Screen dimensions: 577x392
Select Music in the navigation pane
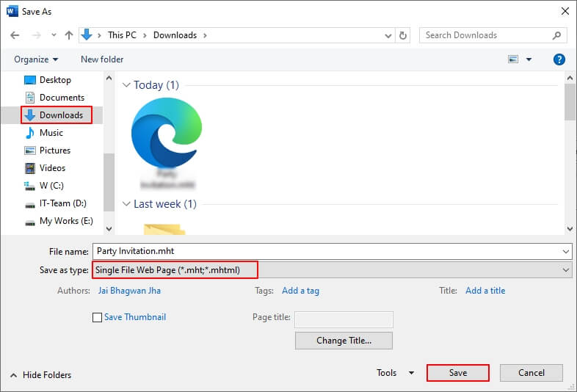(51, 133)
